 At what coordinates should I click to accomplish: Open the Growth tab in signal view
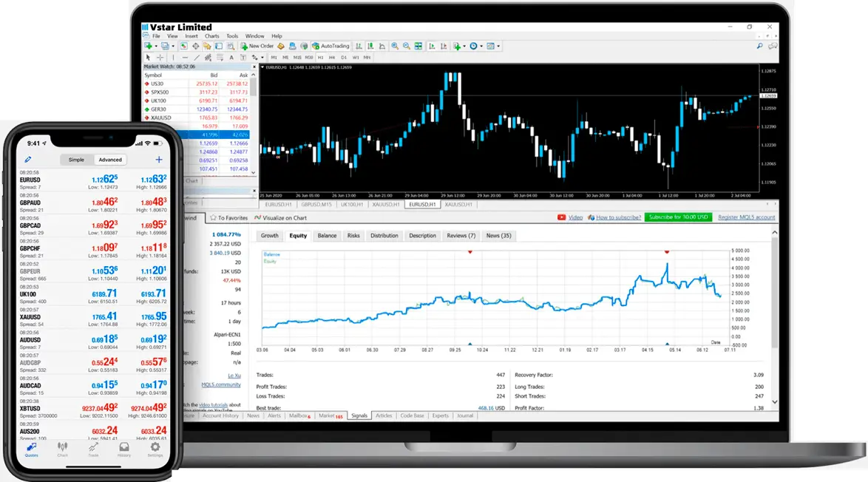270,236
